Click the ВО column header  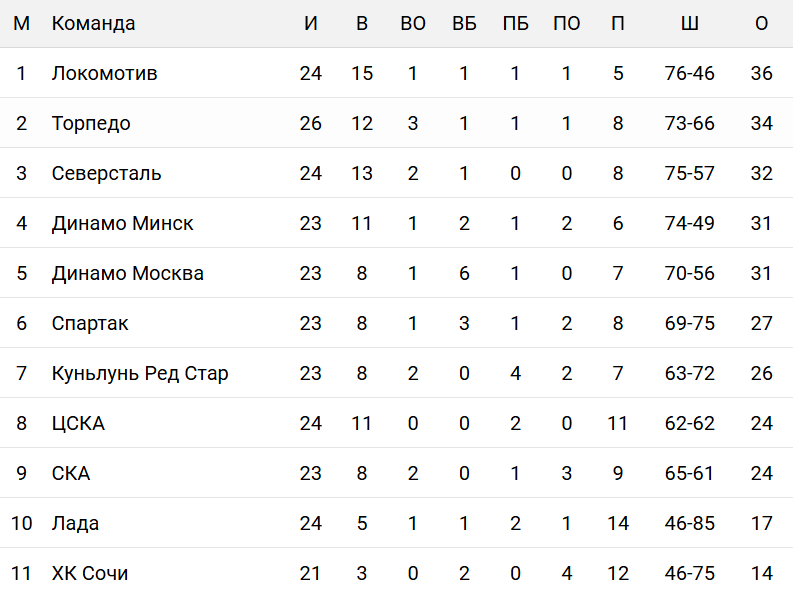tap(413, 23)
